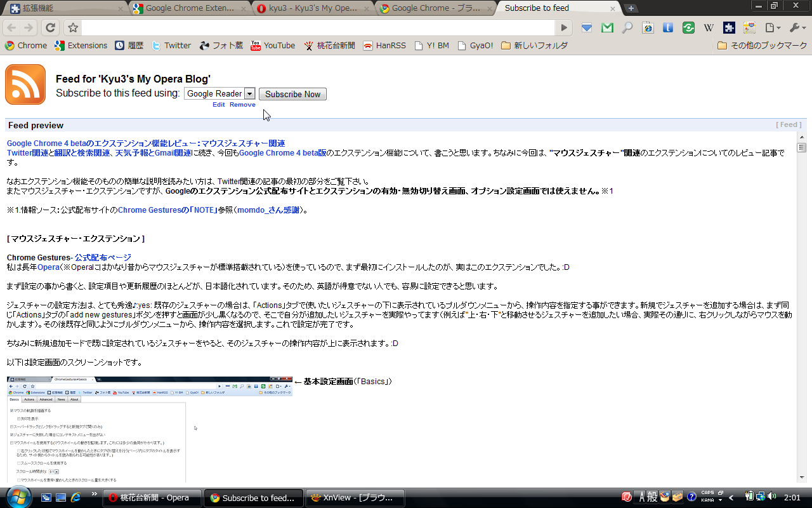Click the browser forward arrow

[29, 28]
